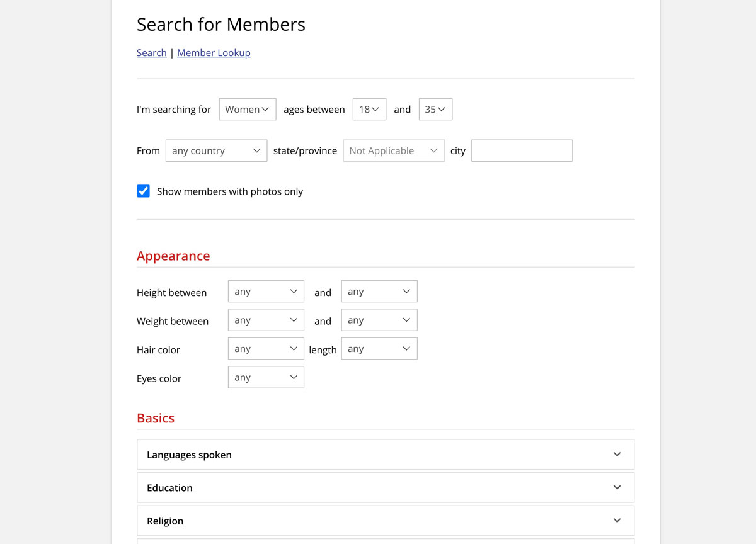Expand the Languages spoken section
Image resolution: width=756 pixels, height=544 pixels.
coord(385,454)
